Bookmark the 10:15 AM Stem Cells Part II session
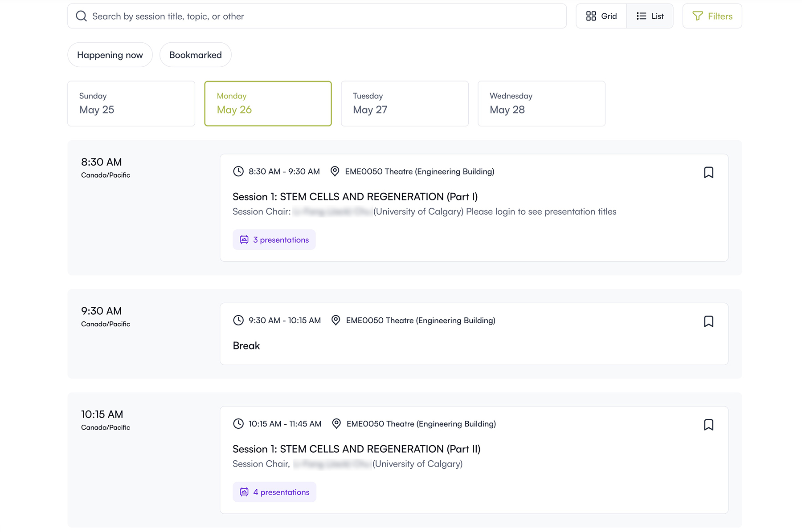 coord(708,425)
